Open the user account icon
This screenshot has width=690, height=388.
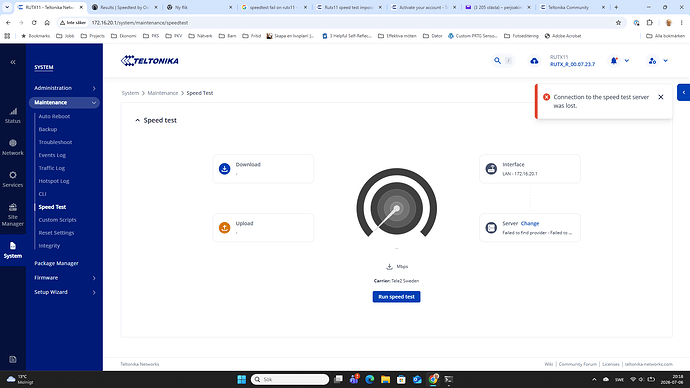(x=652, y=61)
